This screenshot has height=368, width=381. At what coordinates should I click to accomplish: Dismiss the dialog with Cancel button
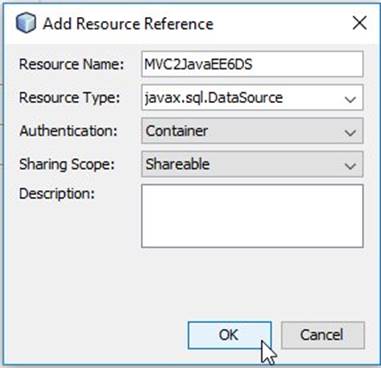tap(323, 335)
